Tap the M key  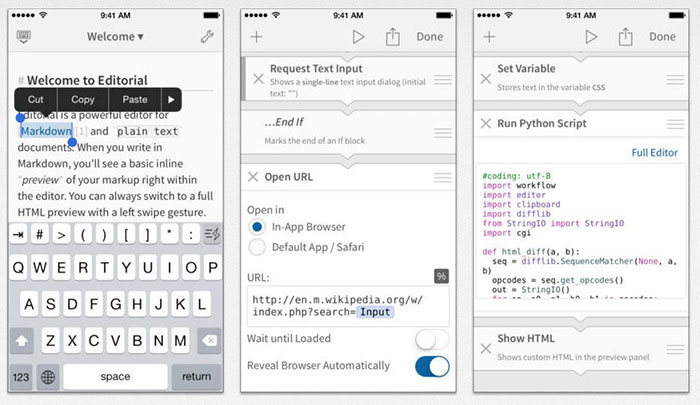click(180, 341)
